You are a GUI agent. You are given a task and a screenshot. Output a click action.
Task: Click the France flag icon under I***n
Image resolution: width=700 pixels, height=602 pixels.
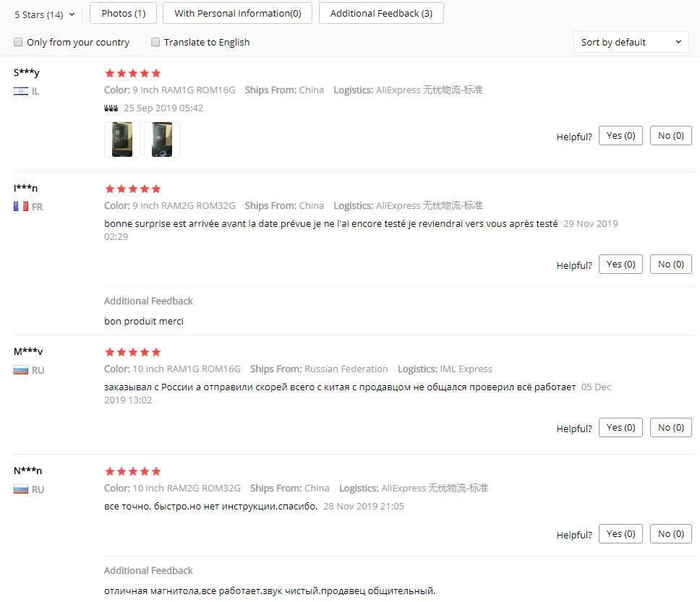point(20,207)
